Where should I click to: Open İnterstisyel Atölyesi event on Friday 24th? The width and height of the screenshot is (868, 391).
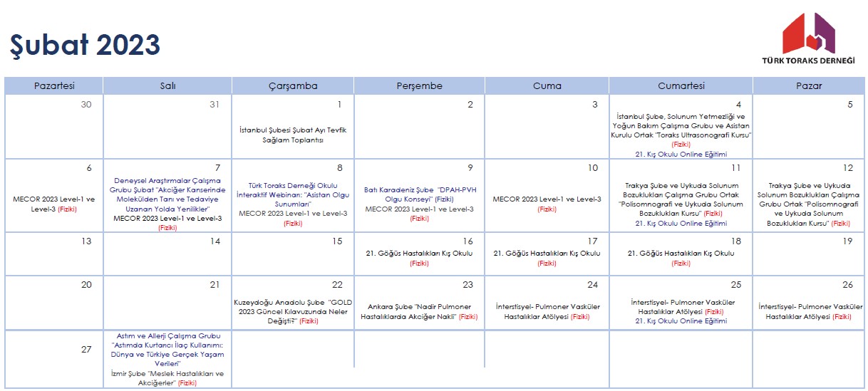(547, 311)
